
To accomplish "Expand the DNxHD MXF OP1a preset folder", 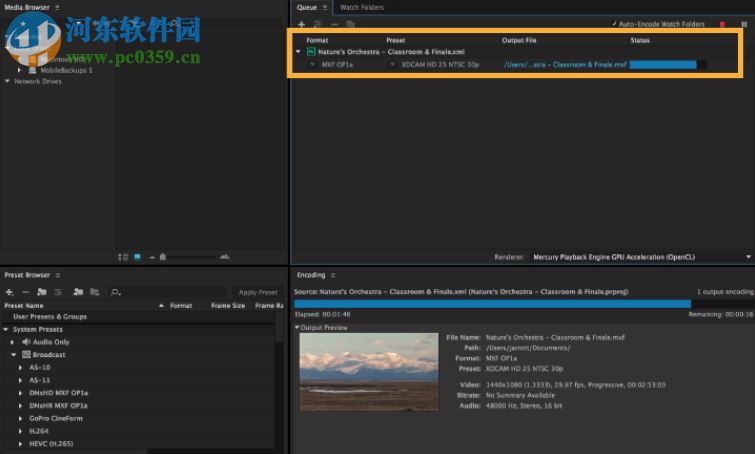I will click(20, 393).
